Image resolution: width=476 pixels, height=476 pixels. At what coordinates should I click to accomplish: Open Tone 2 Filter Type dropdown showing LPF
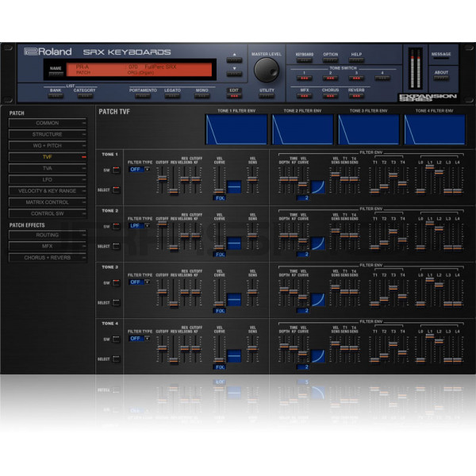tap(139, 226)
